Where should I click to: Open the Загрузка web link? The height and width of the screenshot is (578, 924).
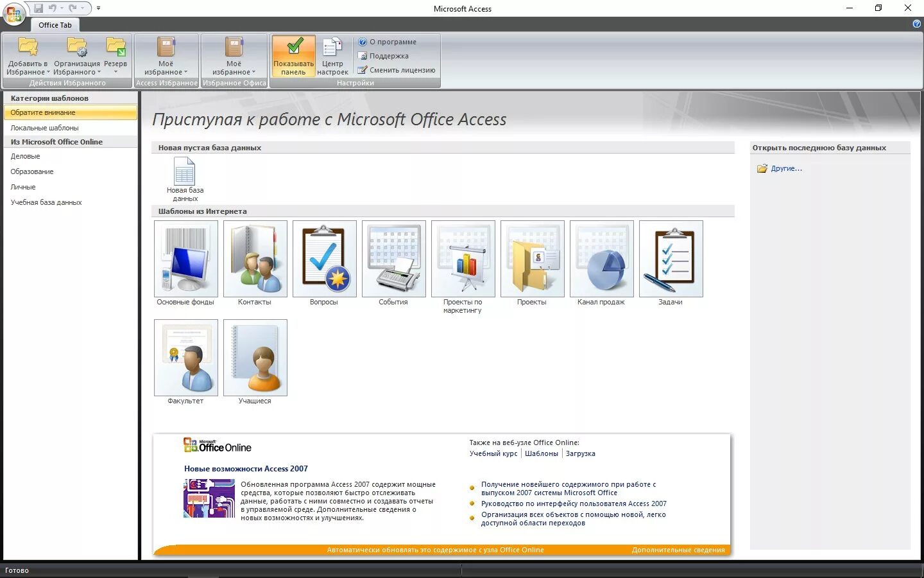[x=581, y=453]
